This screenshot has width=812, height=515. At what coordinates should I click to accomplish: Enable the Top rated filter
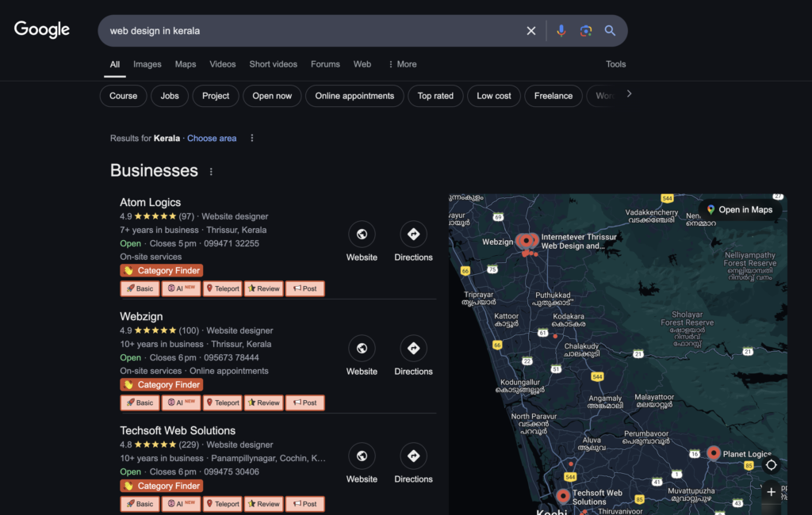(435, 96)
